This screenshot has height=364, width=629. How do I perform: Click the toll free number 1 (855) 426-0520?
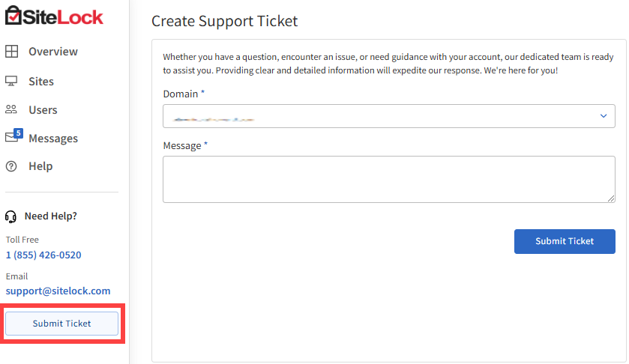click(43, 255)
